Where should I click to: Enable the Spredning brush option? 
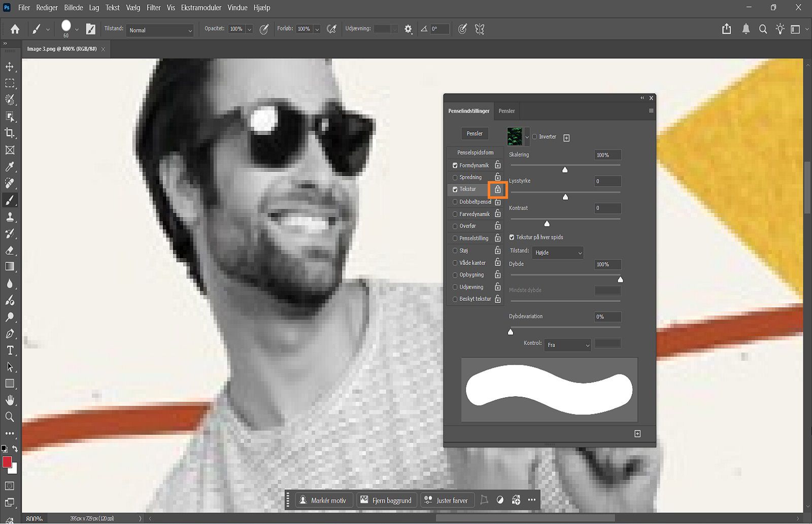coord(455,177)
